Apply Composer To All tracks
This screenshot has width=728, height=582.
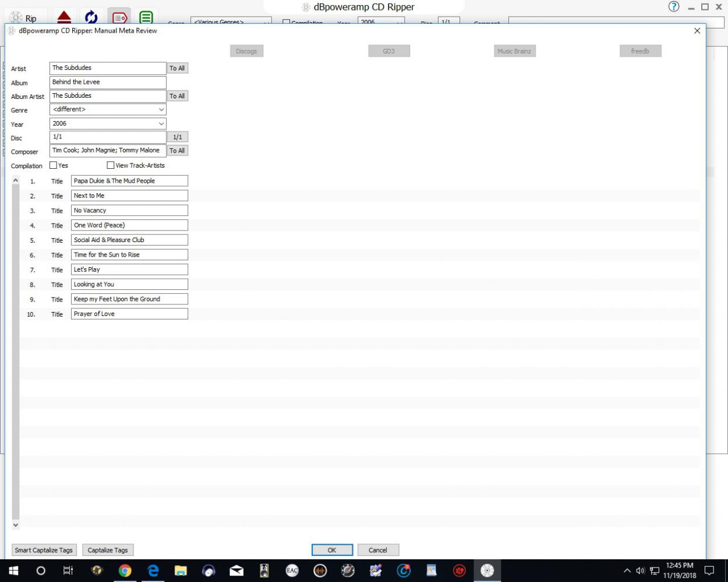(177, 151)
